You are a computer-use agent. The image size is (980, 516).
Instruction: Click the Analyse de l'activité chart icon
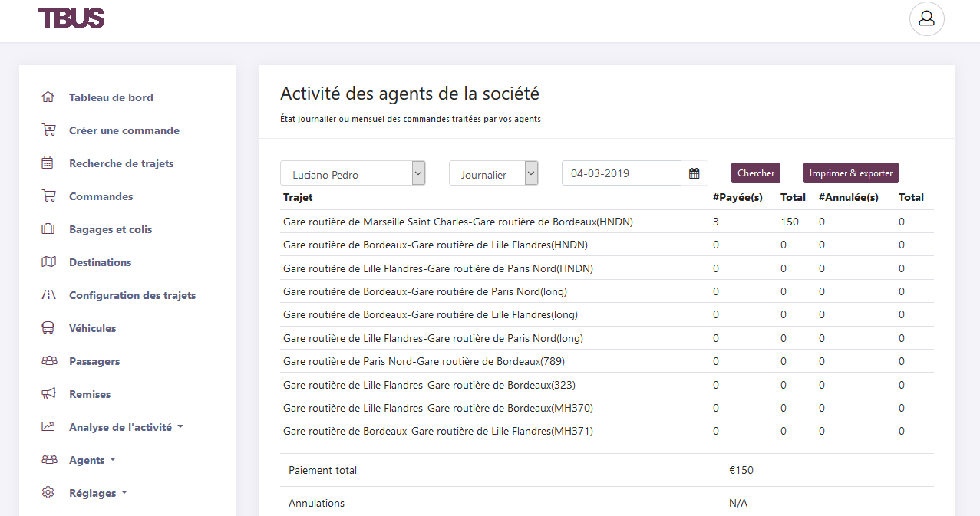[x=48, y=426]
